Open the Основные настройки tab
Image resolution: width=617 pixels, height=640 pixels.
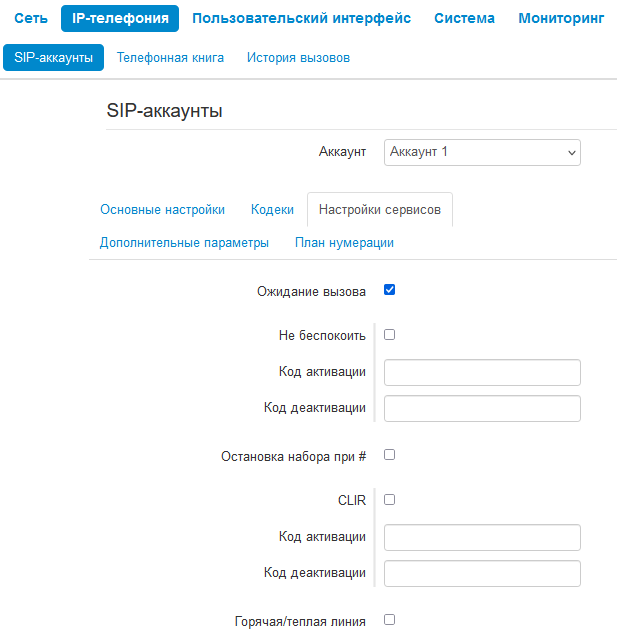(162, 210)
